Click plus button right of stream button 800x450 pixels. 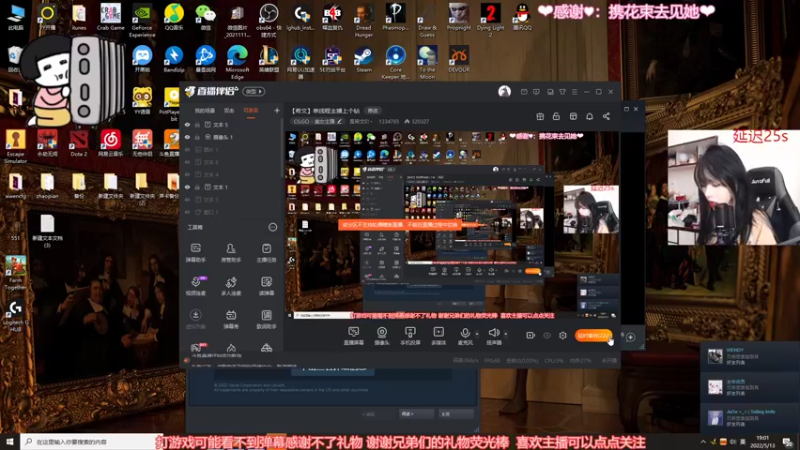tap(631, 337)
